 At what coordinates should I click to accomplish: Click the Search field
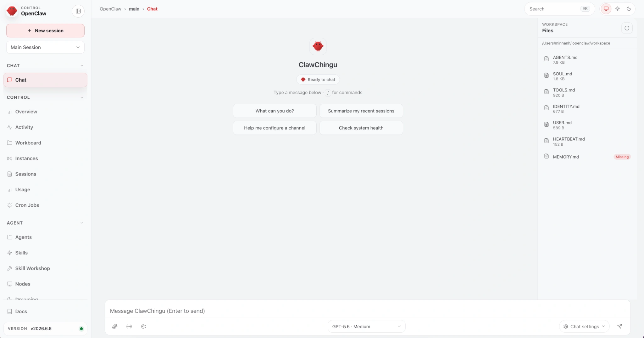tap(559, 9)
